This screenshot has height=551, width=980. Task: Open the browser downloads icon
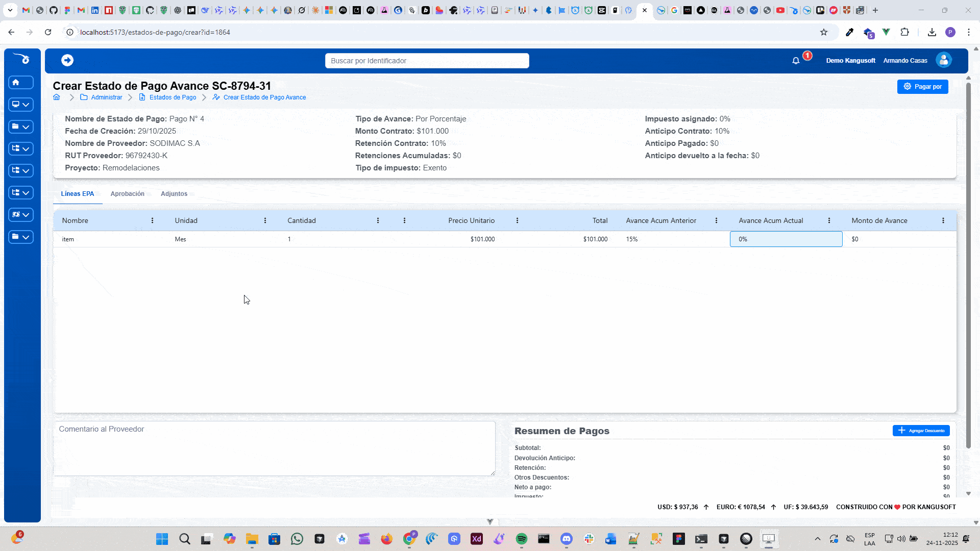pyautogui.click(x=932, y=32)
